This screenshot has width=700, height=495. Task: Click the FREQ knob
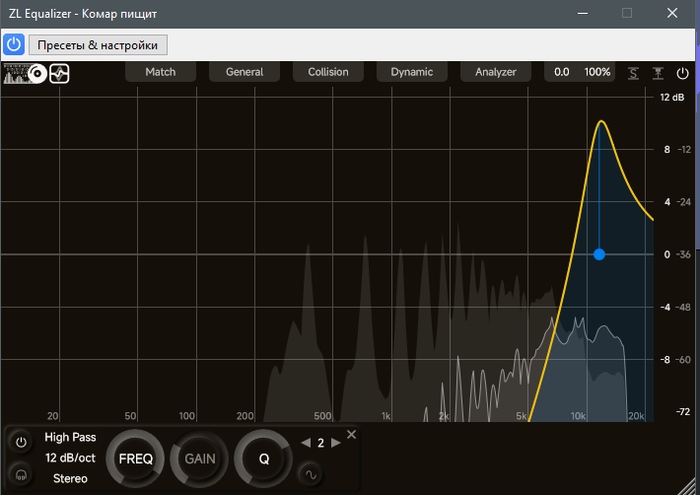pyautogui.click(x=135, y=459)
